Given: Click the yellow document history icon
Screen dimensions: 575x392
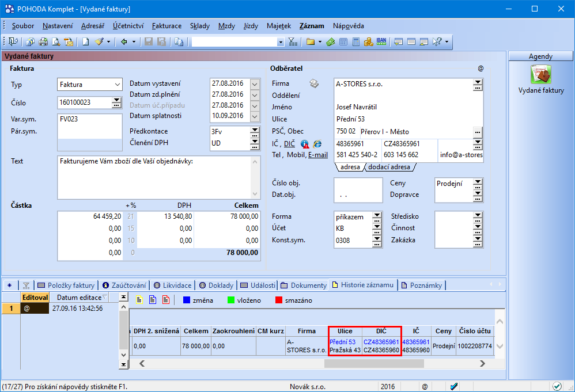Looking at the screenshot, I should [x=139, y=300].
